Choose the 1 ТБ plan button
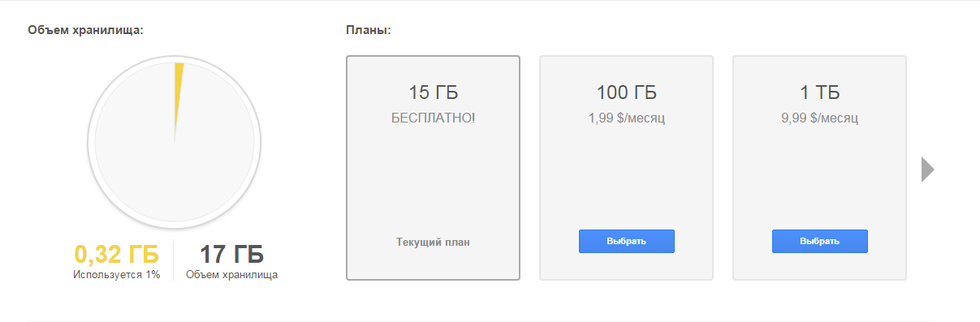Viewport: 980px width, 322px height. (820, 242)
